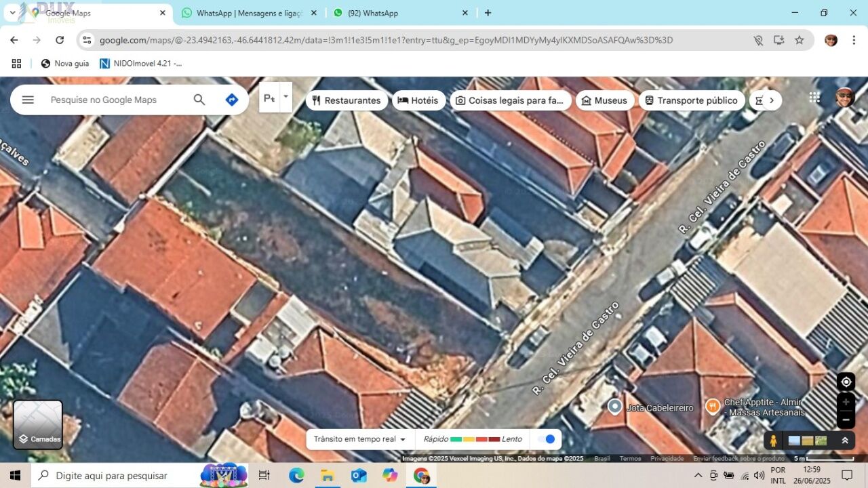
Task: Activate the Street View pegman
Action: click(x=773, y=441)
